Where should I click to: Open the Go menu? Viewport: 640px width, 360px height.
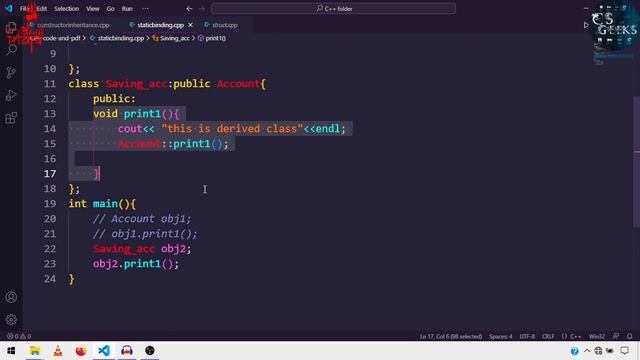click(x=111, y=9)
